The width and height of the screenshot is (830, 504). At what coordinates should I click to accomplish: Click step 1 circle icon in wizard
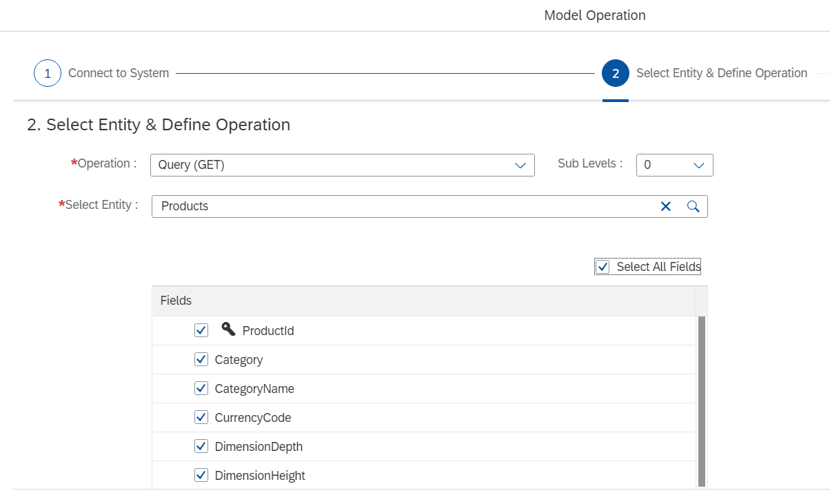coord(48,73)
